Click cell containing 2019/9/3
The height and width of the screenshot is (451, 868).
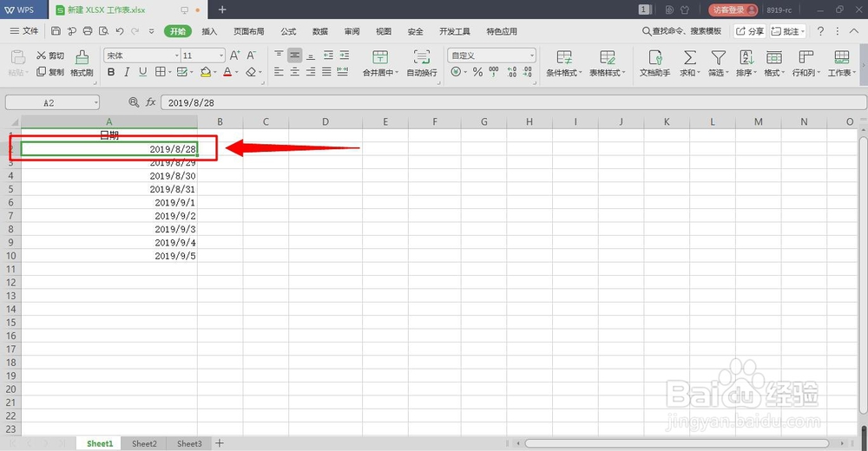[109, 229]
